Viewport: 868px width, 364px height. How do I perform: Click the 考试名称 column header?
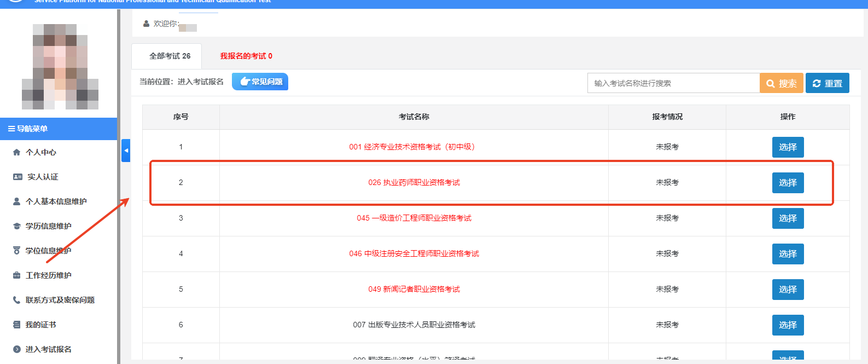[x=414, y=117]
